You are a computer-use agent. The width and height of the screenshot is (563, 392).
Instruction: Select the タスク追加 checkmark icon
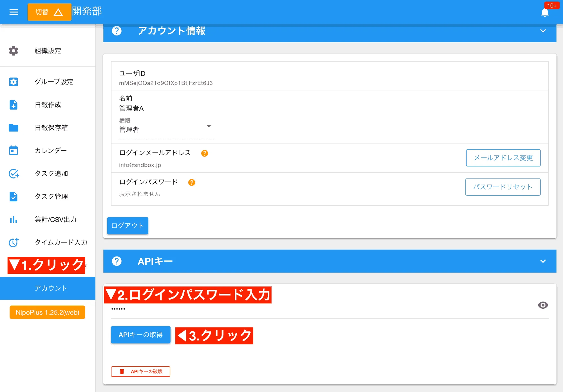[x=14, y=174]
